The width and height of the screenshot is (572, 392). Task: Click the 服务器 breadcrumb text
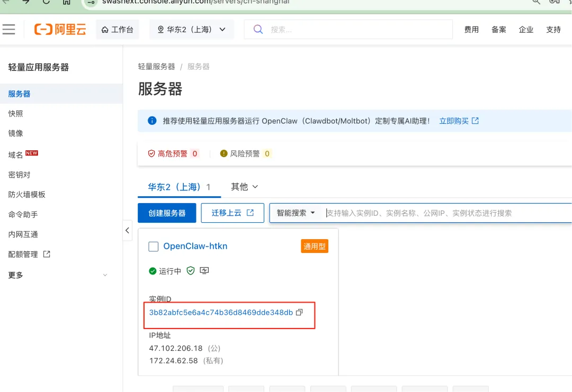pyautogui.click(x=199, y=66)
